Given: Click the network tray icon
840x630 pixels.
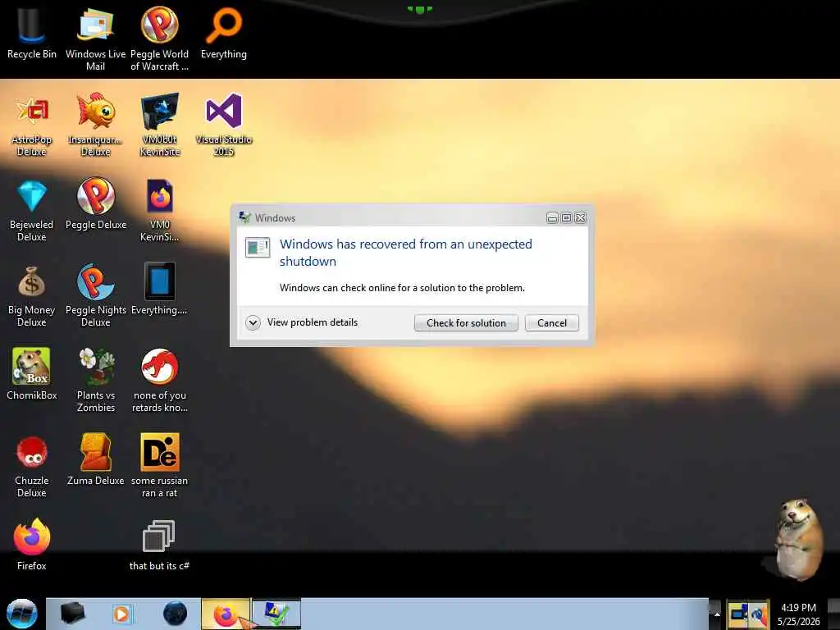Looking at the screenshot, I should 737,614.
